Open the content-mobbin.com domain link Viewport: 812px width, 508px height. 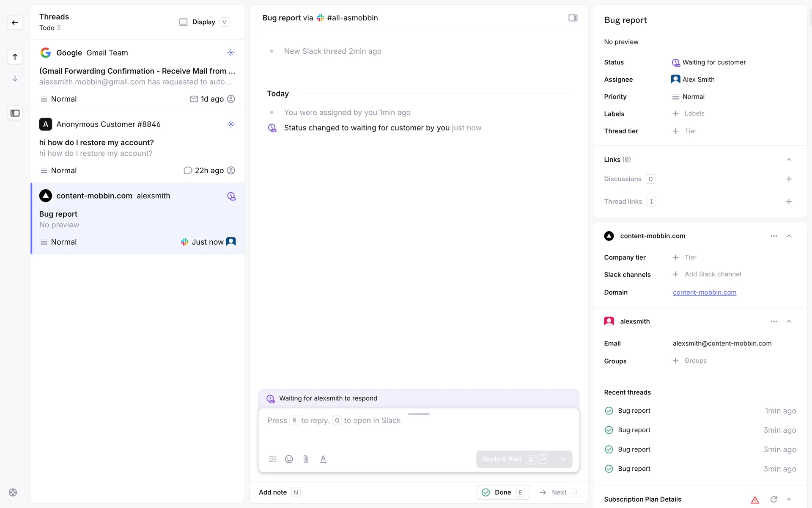coord(704,292)
